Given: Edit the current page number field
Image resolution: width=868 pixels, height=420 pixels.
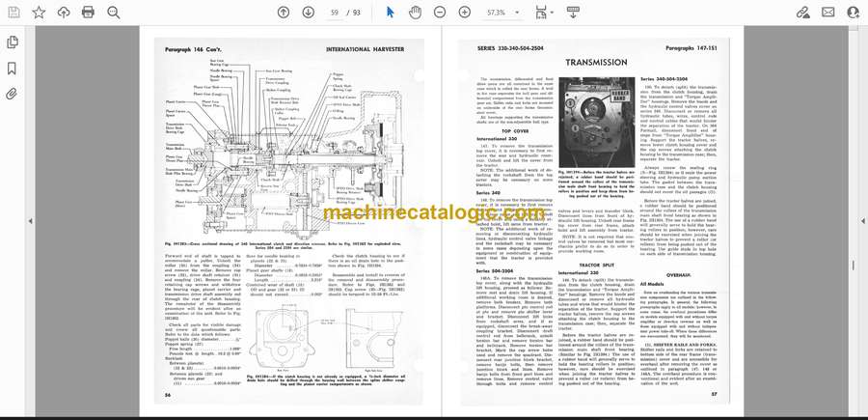Looking at the screenshot, I should coord(335,13).
